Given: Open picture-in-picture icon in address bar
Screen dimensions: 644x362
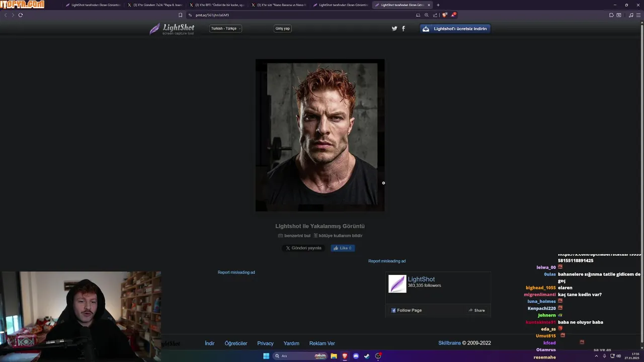Looking at the screenshot, I should 418,15.
